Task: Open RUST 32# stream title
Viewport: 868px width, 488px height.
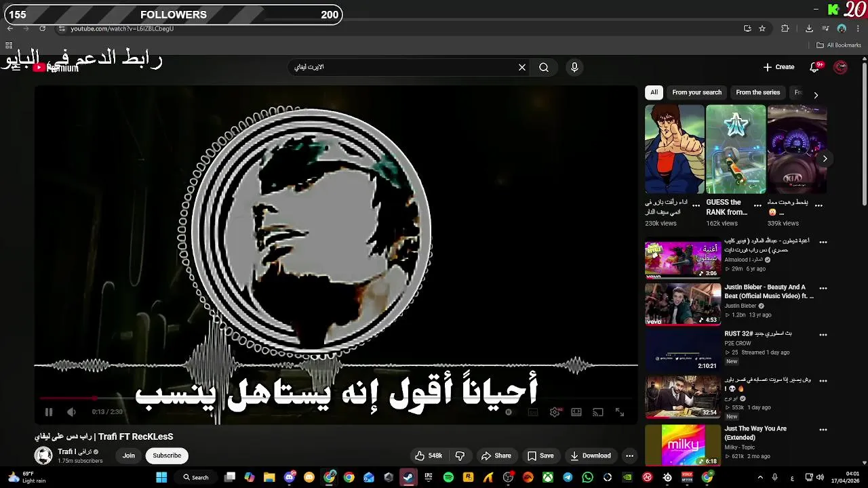Action: point(758,333)
